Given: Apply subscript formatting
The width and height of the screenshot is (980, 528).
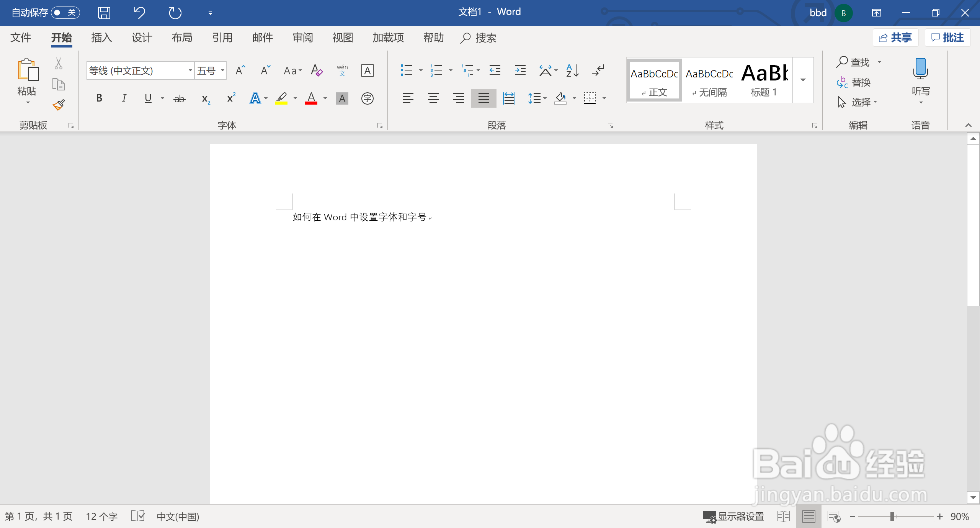Looking at the screenshot, I should (x=205, y=99).
